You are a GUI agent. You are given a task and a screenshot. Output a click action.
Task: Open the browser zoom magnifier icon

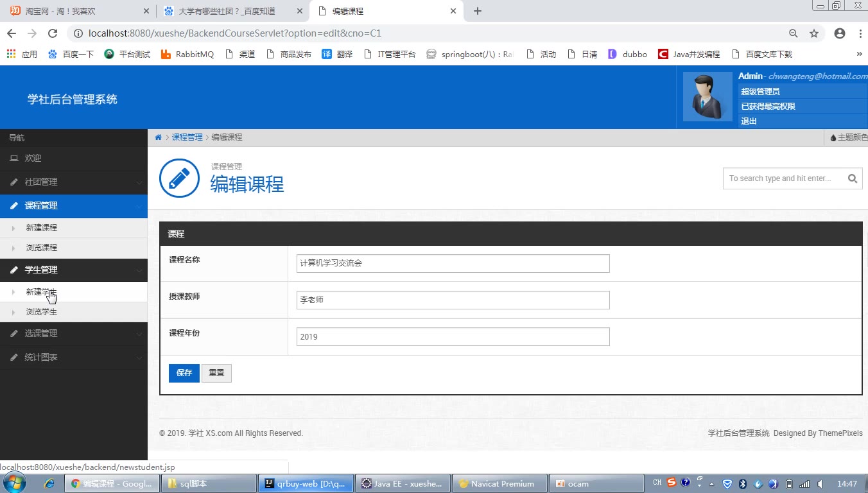point(794,33)
